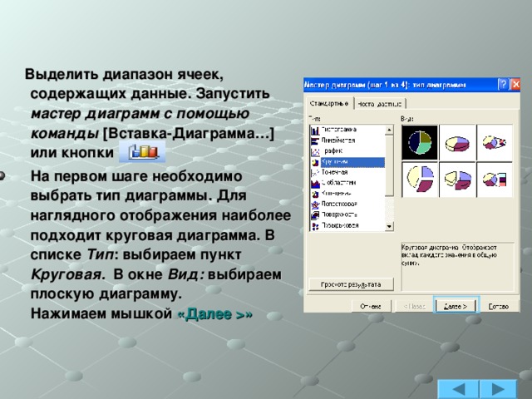Open the Нестандартные tab
Viewport: 532px width, 399px height.
pos(380,104)
